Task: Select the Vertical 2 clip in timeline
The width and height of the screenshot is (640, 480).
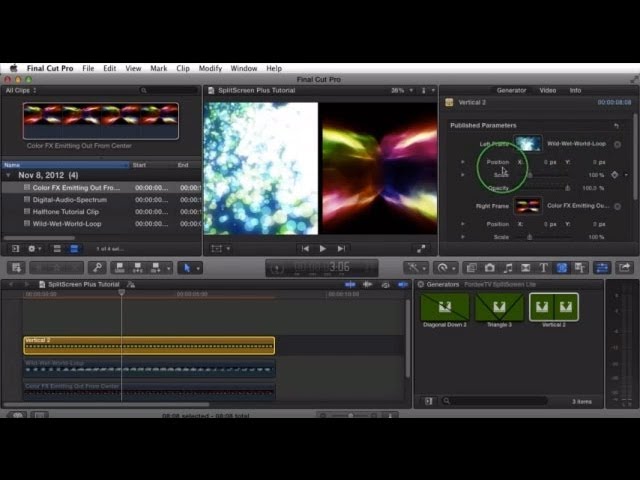Action: click(x=149, y=345)
